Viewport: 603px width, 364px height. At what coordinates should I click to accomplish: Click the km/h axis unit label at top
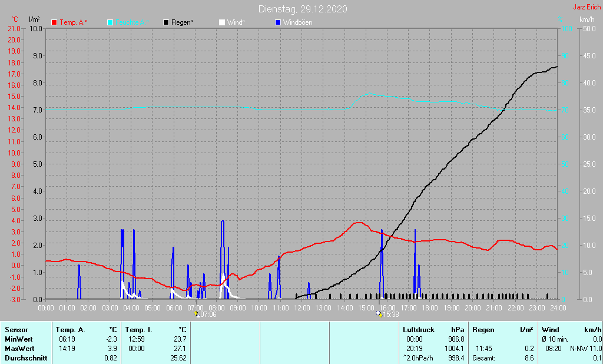coord(587,20)
